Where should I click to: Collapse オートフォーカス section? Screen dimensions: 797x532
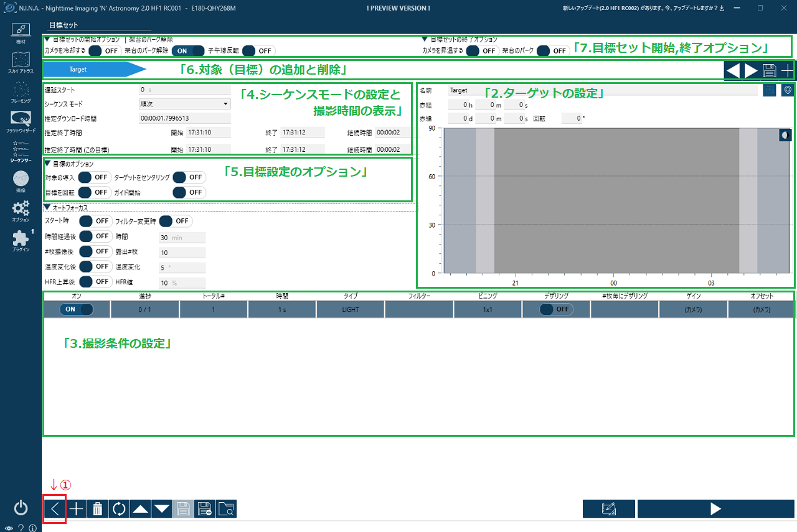tap(47, 207)
